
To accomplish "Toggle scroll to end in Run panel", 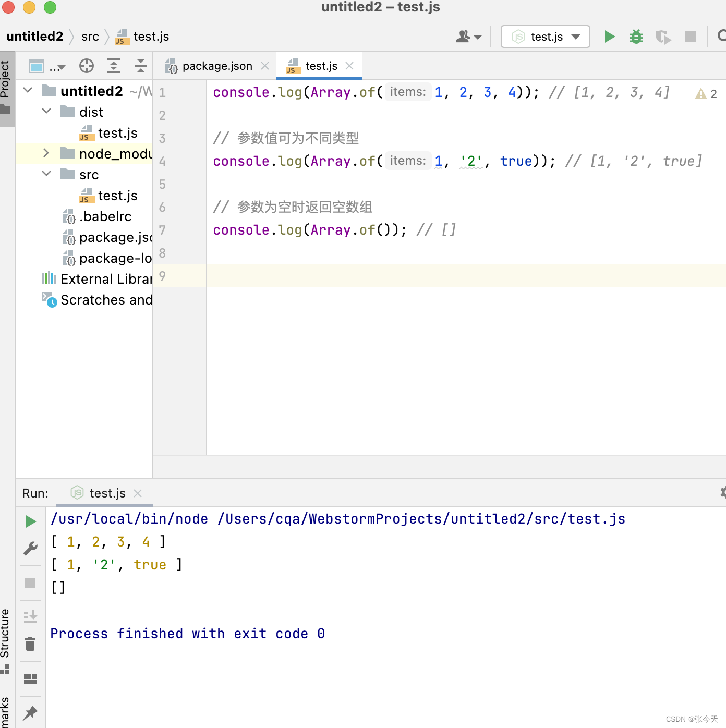I will (x=30, y=616).
